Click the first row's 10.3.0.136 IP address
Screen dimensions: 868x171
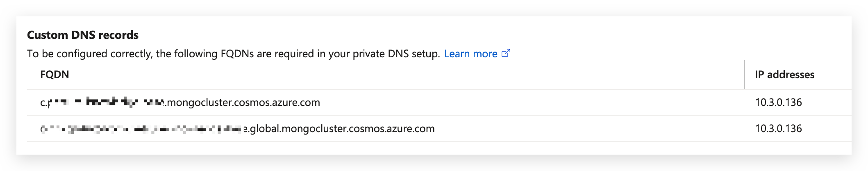pyautogui.click(x=778, y=102)
